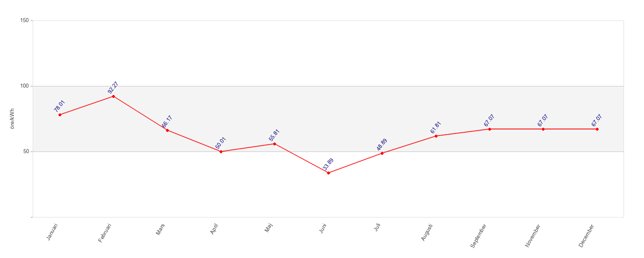The image size is (644, 258).
Task: Select the Augusti x-axis label
Action: [x=427, y=232]
